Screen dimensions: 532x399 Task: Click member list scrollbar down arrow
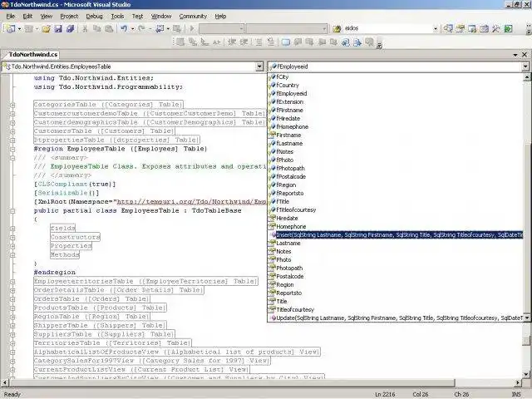click(x=526, y=318)
